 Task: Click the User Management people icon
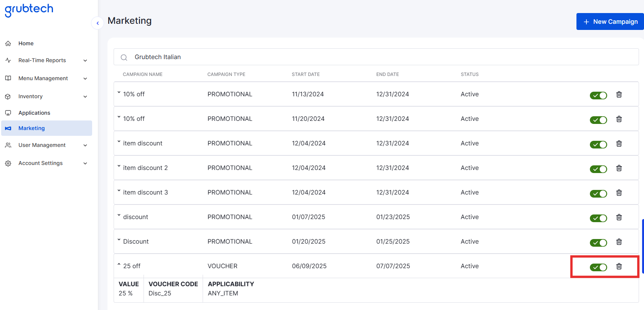(x=8, y=145)
